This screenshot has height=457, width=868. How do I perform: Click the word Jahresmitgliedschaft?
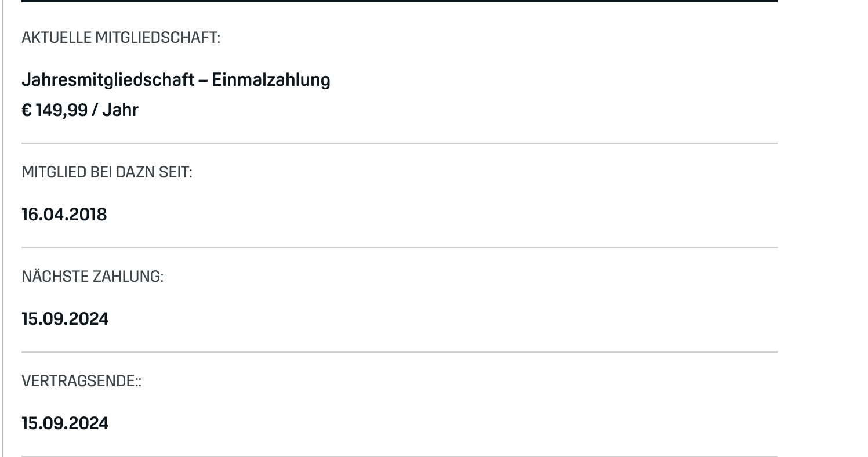[108, 79]
